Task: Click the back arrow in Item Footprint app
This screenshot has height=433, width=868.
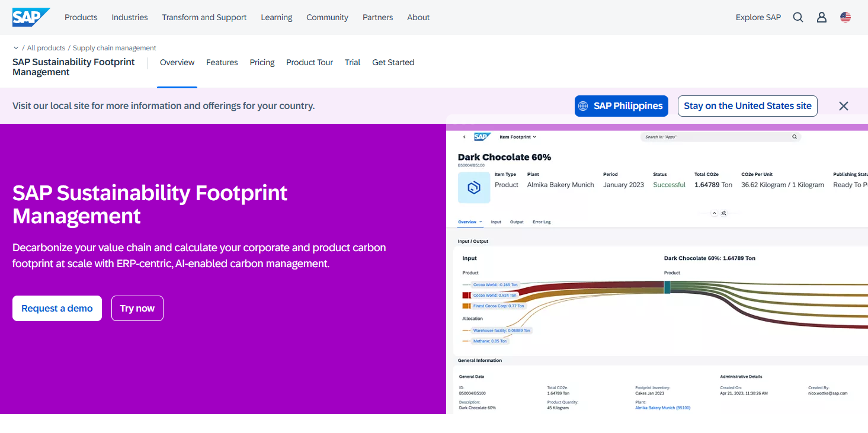Action: [x=465, y=137]
